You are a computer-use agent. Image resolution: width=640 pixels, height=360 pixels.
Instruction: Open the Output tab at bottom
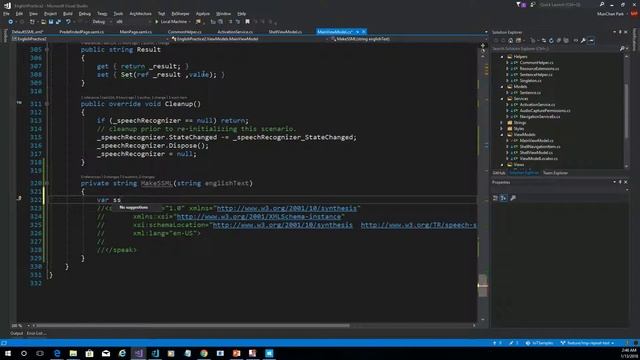point(16,333)
